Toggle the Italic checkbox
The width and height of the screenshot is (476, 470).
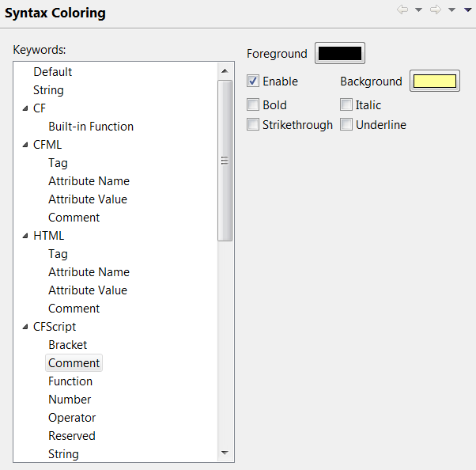click(346, 104)
